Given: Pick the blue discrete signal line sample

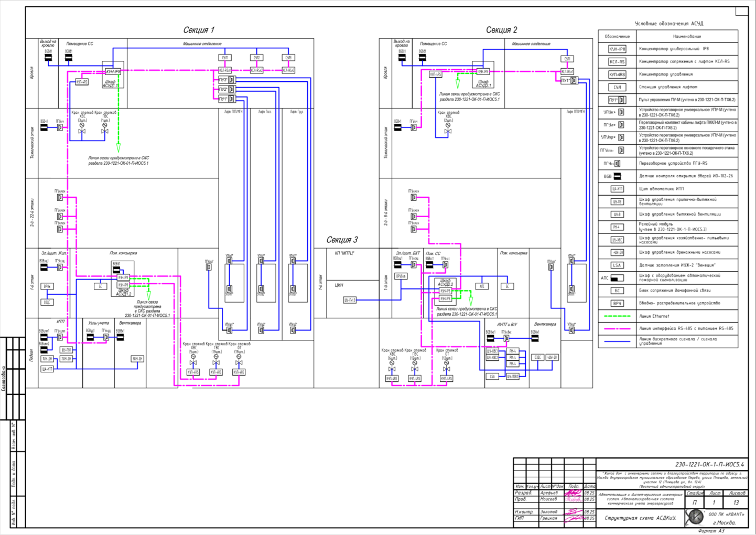Looking at the screenshot, I should pyautogui.click(x=617, y=341).
